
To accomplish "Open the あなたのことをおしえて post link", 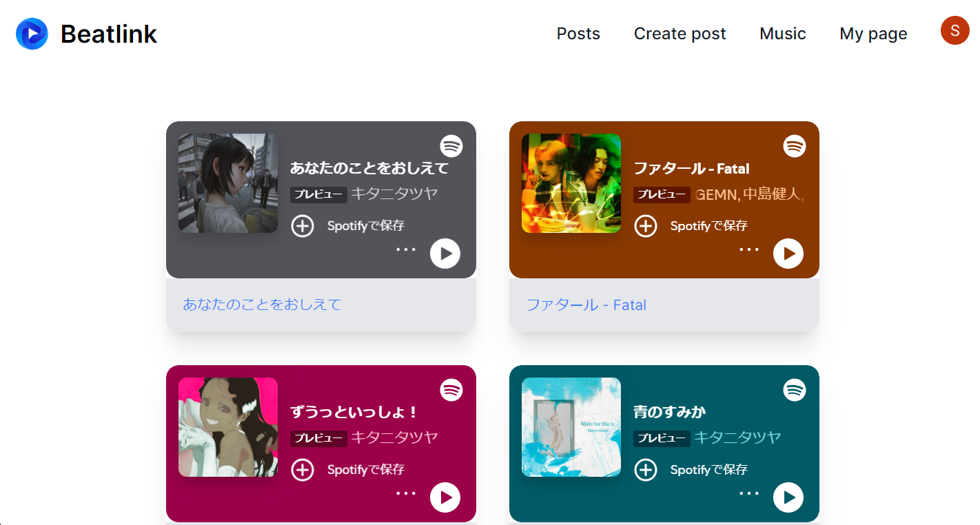I will click(x=262, y=305).
